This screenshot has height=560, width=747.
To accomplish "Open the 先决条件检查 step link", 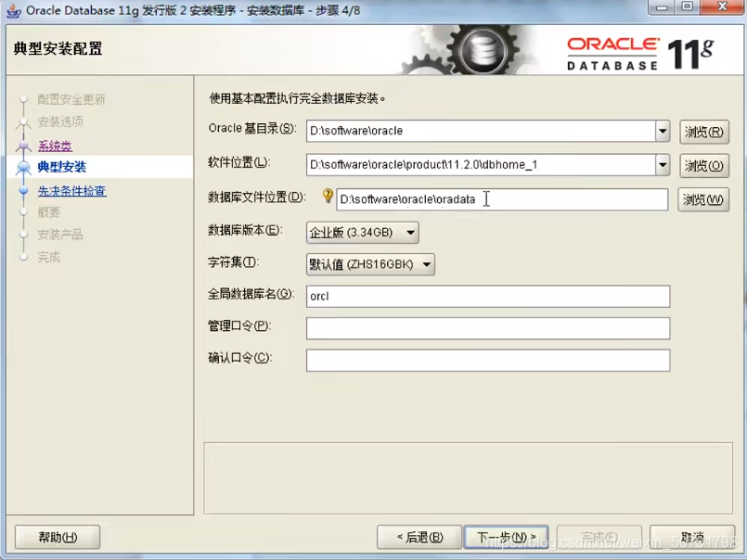I will point(72,191).
